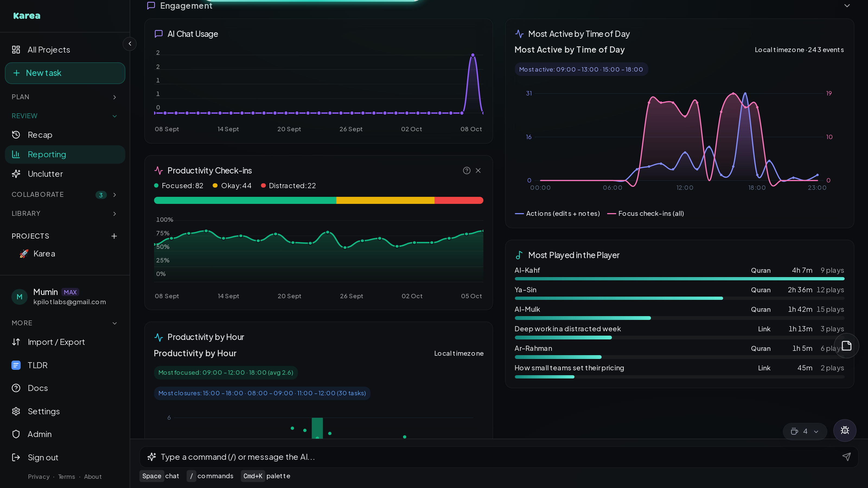The width and height of the screenshot is (868, 488).
Task: Open Docs from the sidebar
Action: (x=65, y=388)
